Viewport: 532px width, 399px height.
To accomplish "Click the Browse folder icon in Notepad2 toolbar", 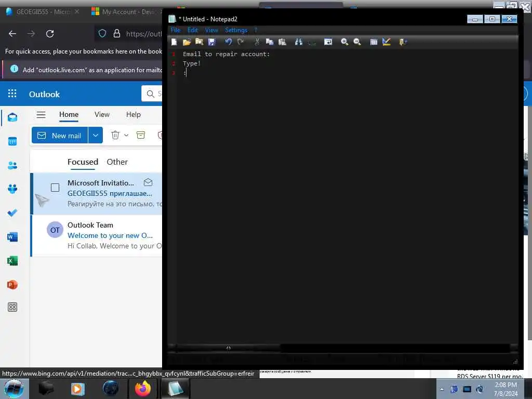I will (x=199, y=42).
